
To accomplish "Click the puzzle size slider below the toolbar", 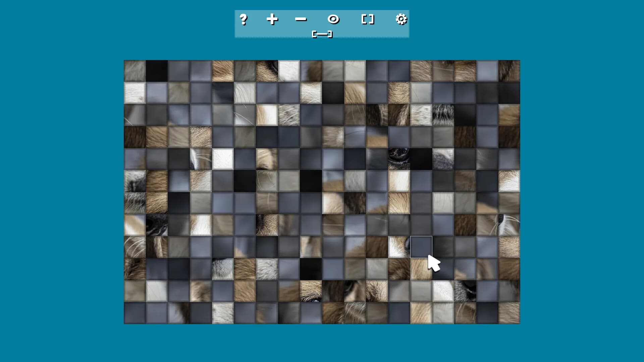I will coord(321,34).
